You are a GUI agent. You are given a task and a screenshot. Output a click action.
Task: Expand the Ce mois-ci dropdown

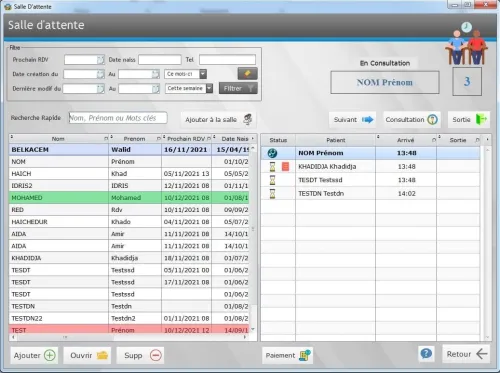[x=203, y=74]
